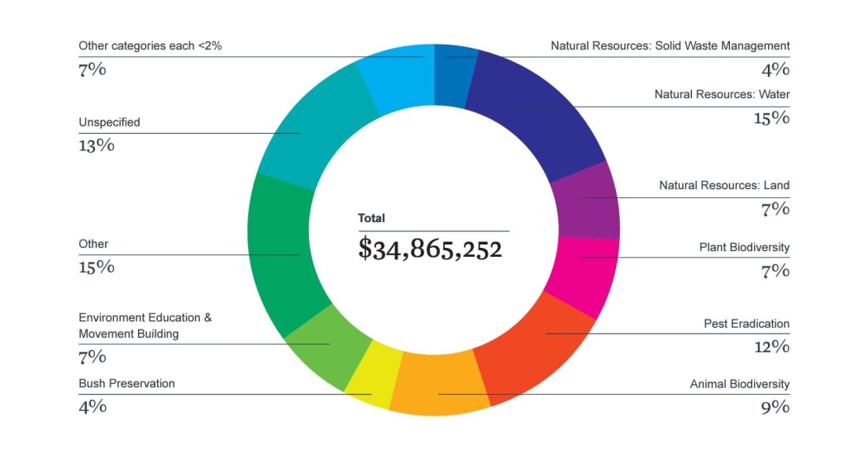Click the 7% value under Plant Biodiversity
The image size is (868, 470).
(775, 271)
